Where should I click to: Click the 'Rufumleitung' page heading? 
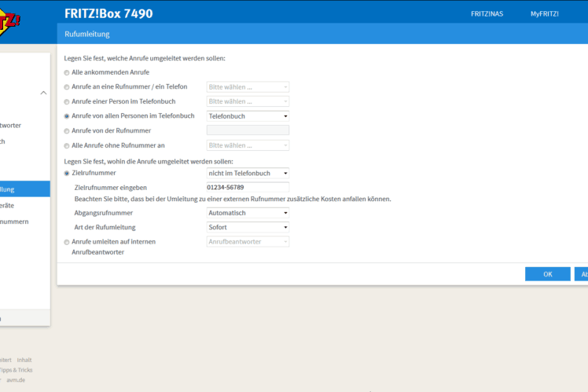pyautogui.click(x=87, y=34)
